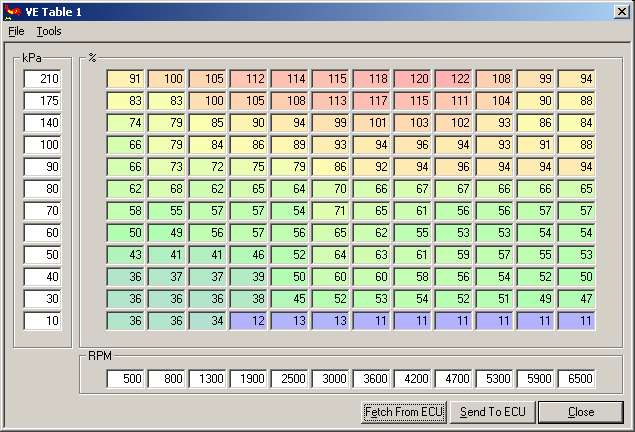The image size is (635, 432).
Task: Click the VE cell showing 101
Action: click(372, 122)
